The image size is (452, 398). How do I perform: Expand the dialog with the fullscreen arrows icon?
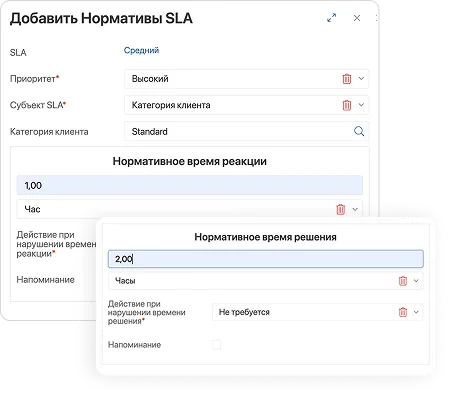331,18
